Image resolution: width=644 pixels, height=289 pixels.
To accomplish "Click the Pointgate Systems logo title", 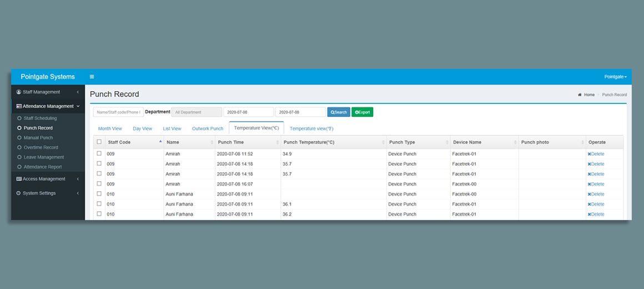I will [48, 77].
